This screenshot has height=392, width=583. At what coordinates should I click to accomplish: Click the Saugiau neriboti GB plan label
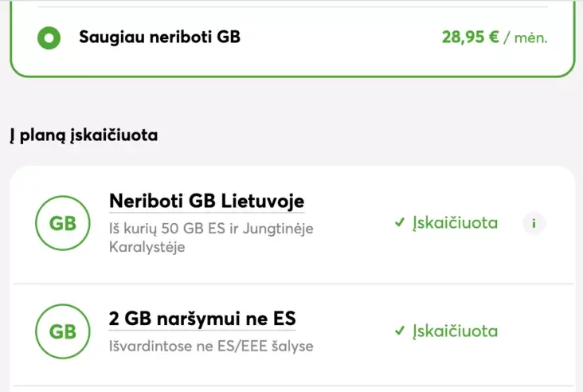(159, 37)
